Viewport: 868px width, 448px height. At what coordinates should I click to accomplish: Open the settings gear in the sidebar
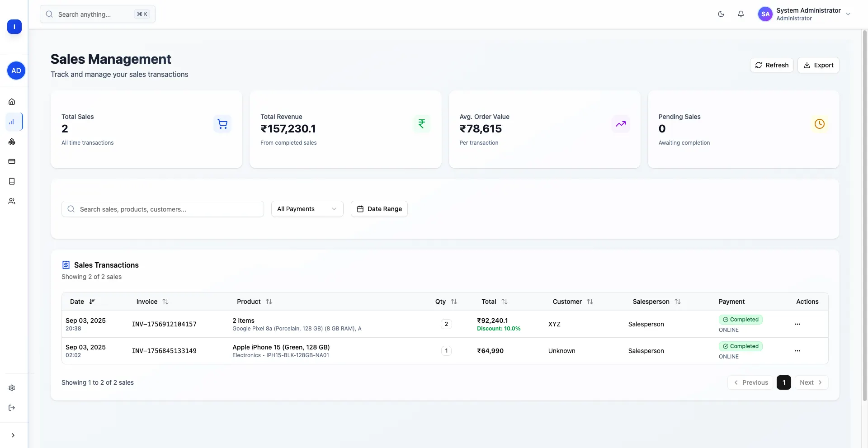click(12, 388)
